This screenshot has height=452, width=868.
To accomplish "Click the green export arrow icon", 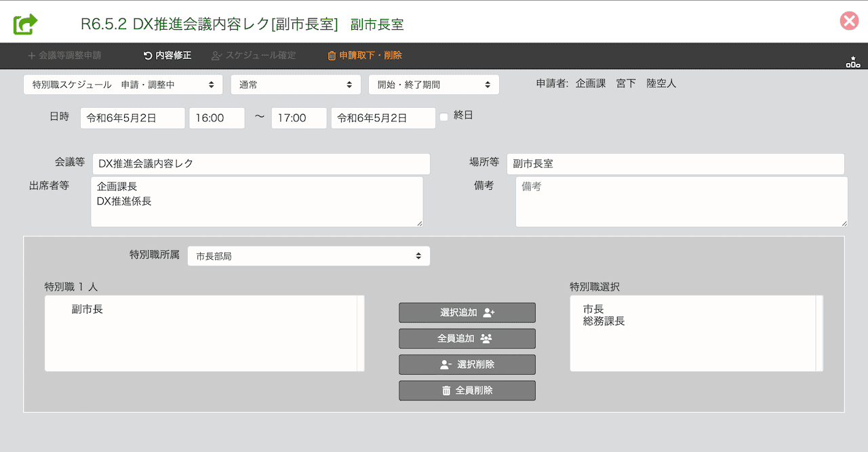I will pos(26,24).
